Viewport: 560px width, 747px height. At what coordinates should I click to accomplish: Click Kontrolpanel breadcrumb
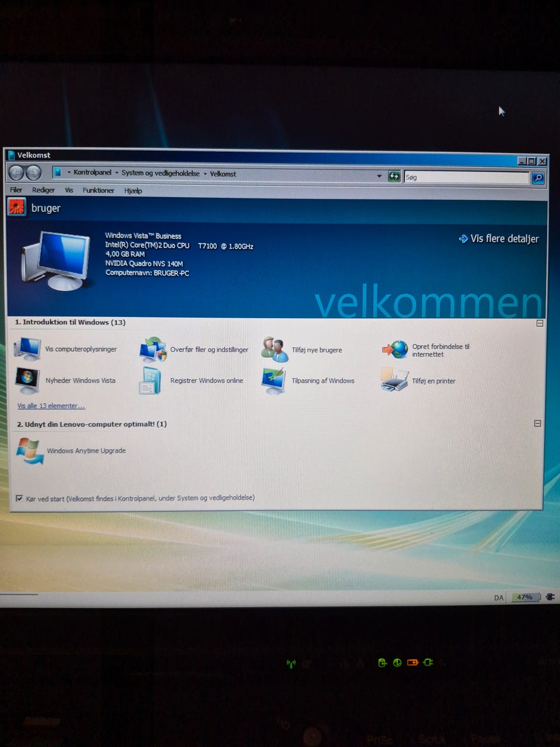pos(92,172)
